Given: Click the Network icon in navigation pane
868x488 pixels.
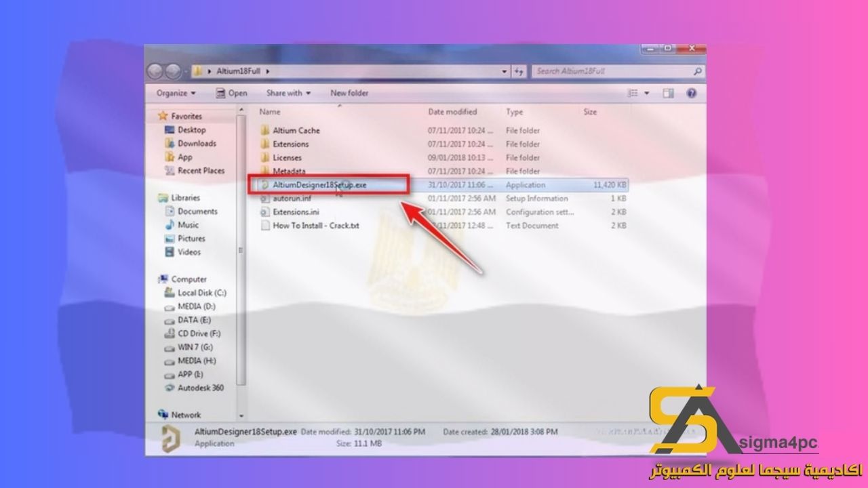Looking at the screenshot, I should click(163, 414).
